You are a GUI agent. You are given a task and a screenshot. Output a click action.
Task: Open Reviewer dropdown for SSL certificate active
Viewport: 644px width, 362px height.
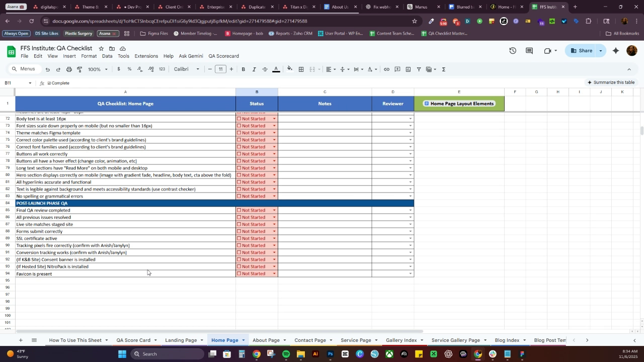tap(411, 239)
